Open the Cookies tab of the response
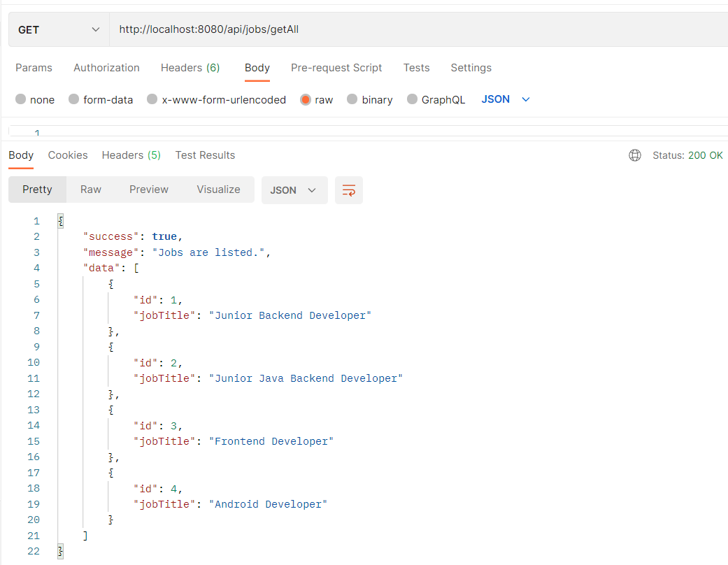Image resolution: width=728 pixels, height=565 pixels. click(67, 155)
